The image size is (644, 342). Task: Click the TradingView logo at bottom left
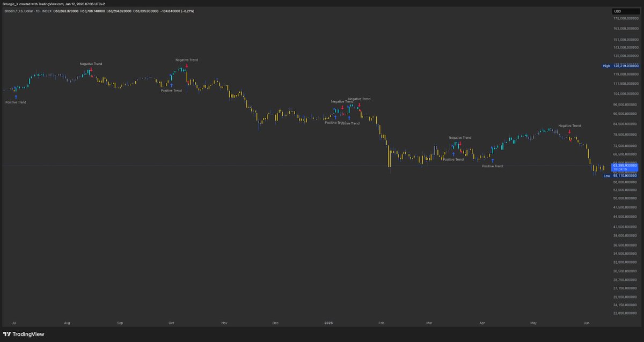(24, 334)
